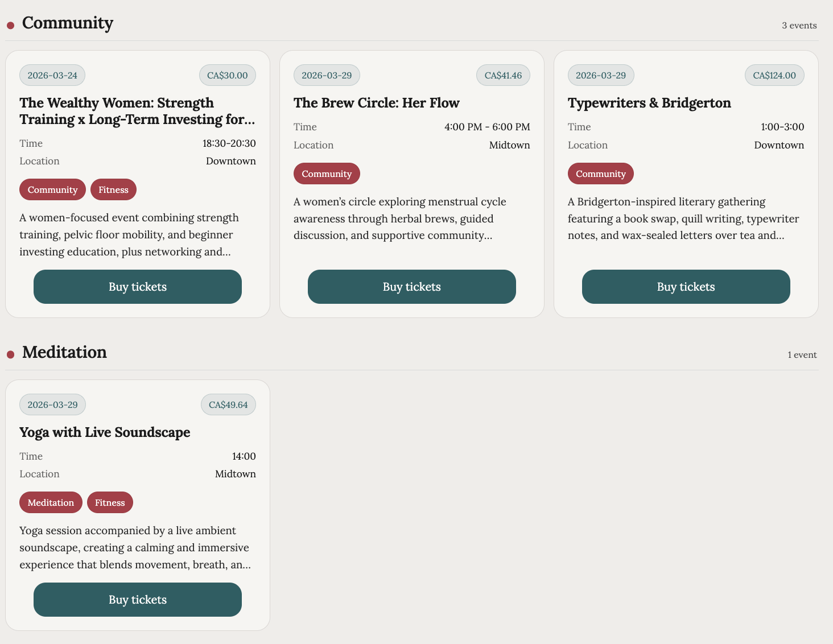Screen dimensions: 833x644
Task: Click the Community section heading
Action: click(67, 23)
